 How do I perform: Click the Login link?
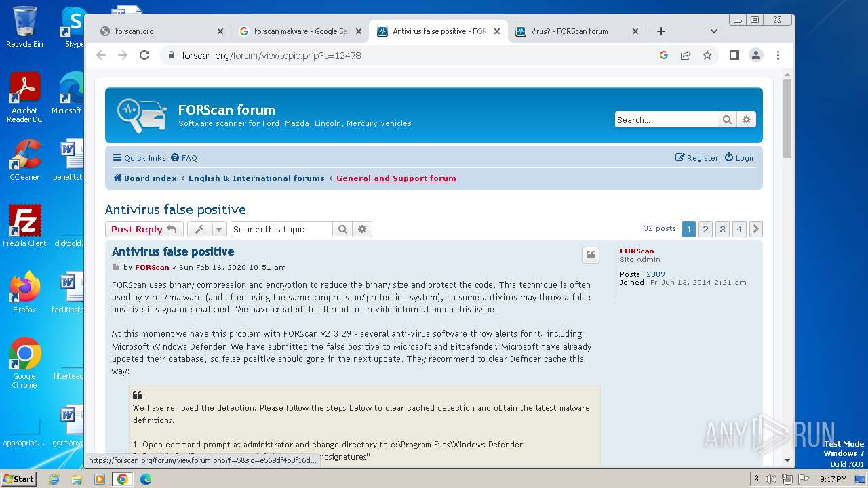[740, 157]
